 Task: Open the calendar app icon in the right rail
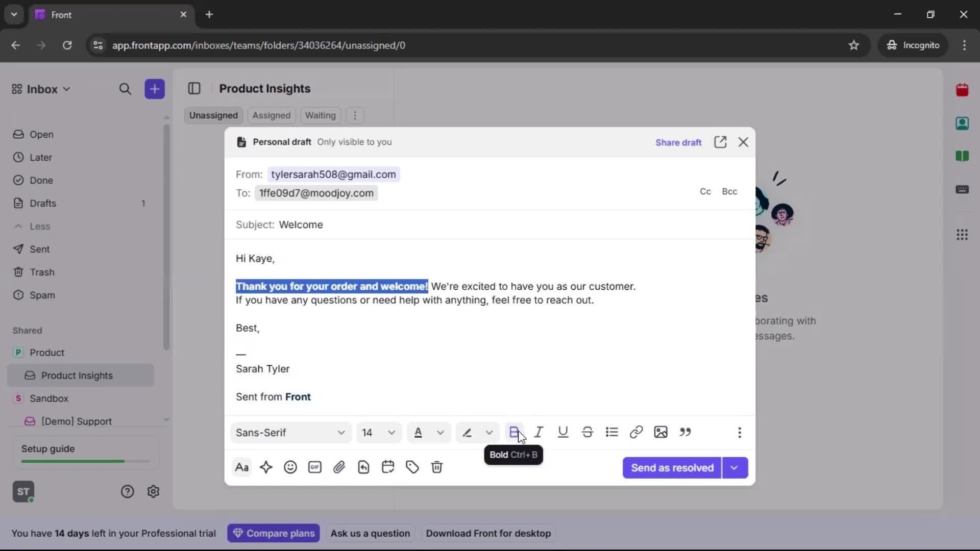[x=963, y=90]
